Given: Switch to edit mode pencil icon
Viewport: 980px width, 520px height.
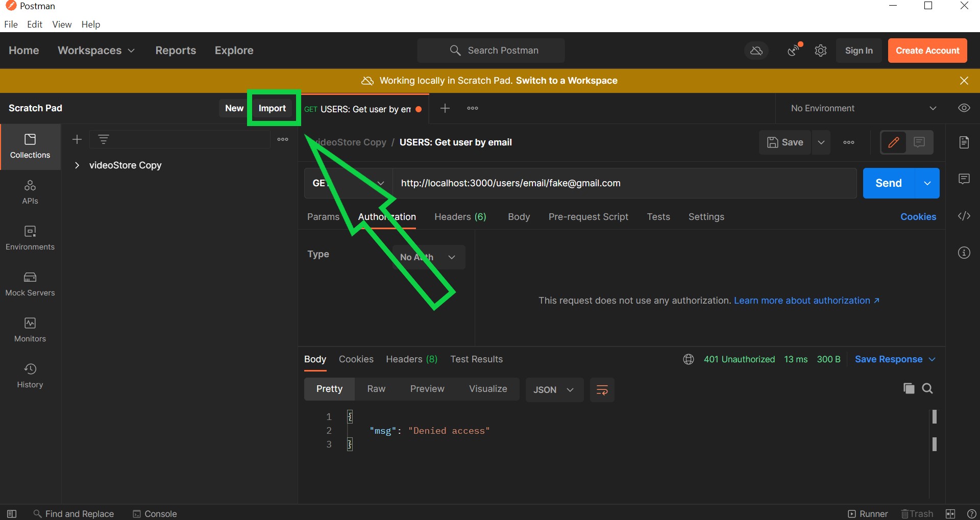Looking at the screenshot, I should [894, 142].
